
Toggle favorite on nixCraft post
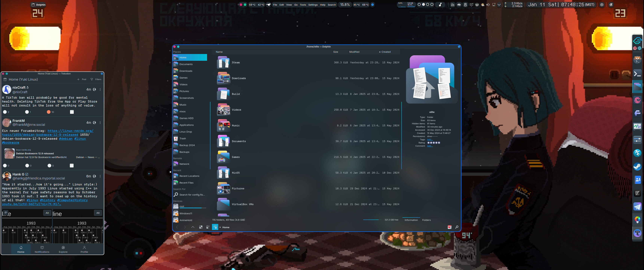click(49, 112)
